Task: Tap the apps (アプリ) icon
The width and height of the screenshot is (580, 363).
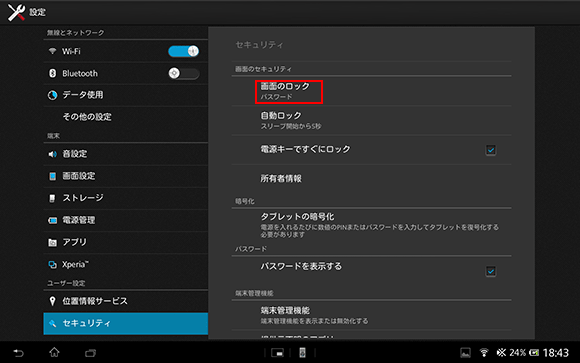Action: pos(52,242)
